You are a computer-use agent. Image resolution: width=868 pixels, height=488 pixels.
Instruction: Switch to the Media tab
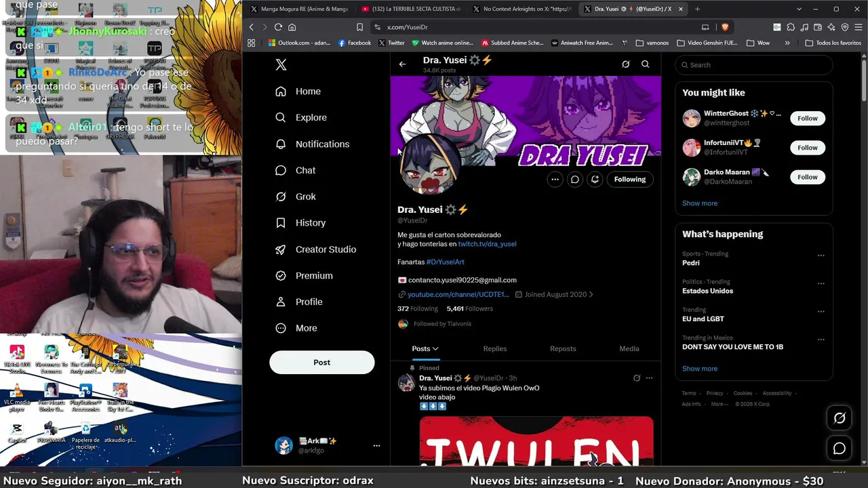[629, 349]
